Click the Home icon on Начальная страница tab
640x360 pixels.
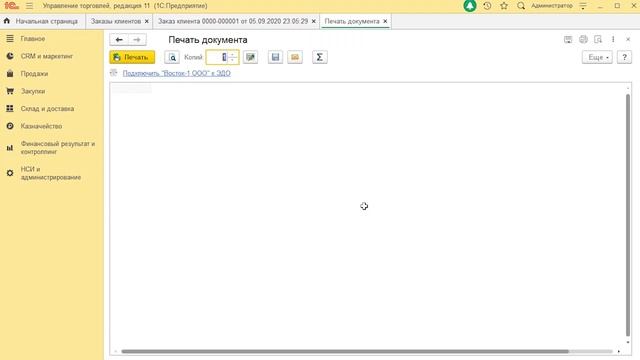tap(7, 21)
